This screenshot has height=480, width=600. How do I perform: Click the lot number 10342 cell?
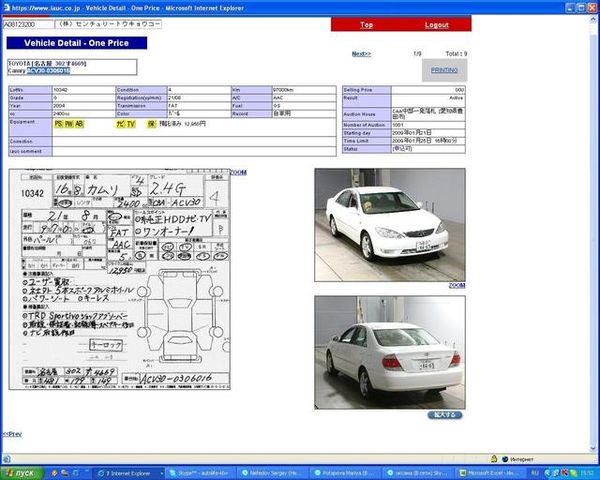tap(83, 90)
